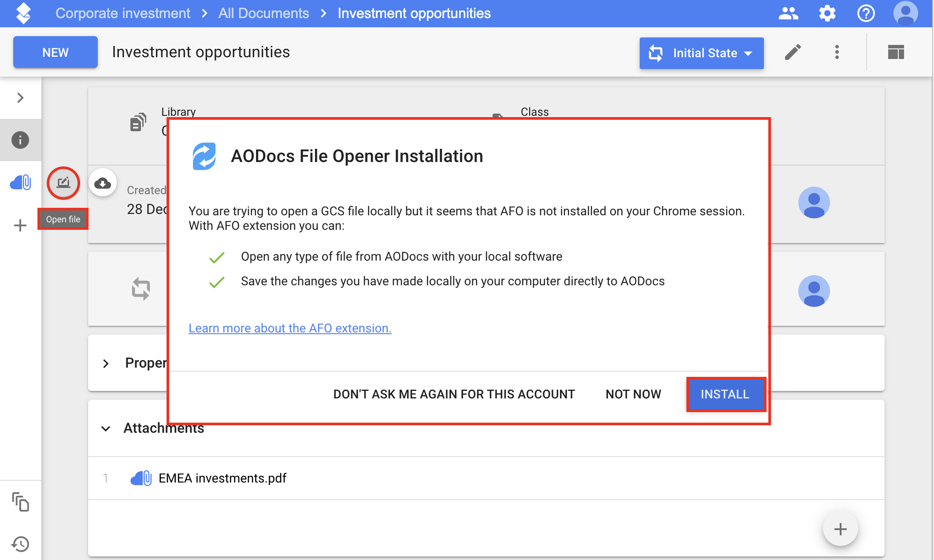
Task: Toggle the layout panel view icon
Action: 896,52
